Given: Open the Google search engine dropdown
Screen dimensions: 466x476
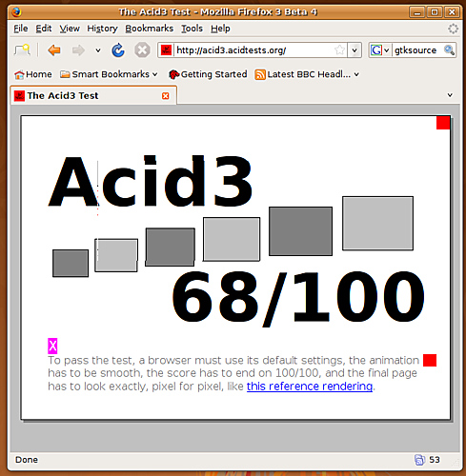Looking at the screenshot, I should coord(379,50).
